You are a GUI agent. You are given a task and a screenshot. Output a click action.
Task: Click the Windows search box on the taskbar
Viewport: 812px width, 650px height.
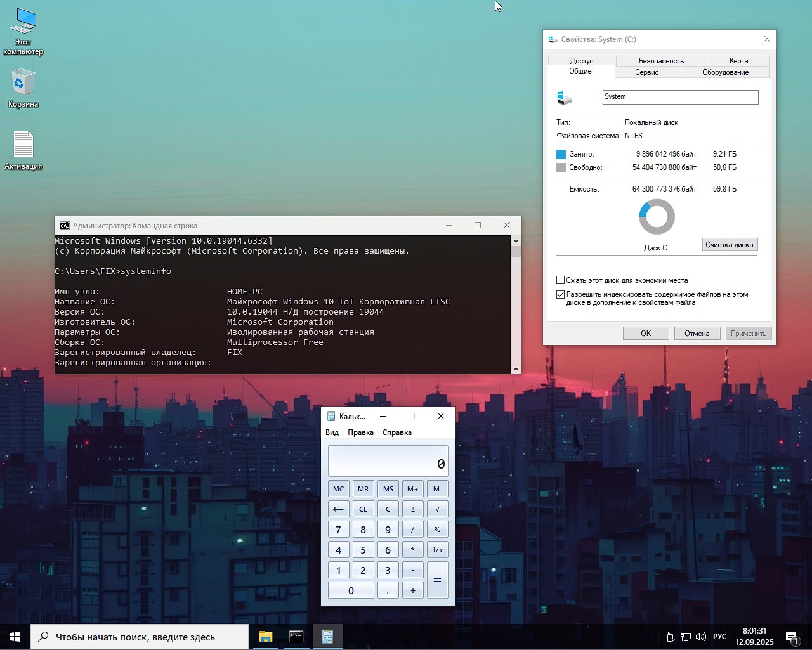pos(140,637)
